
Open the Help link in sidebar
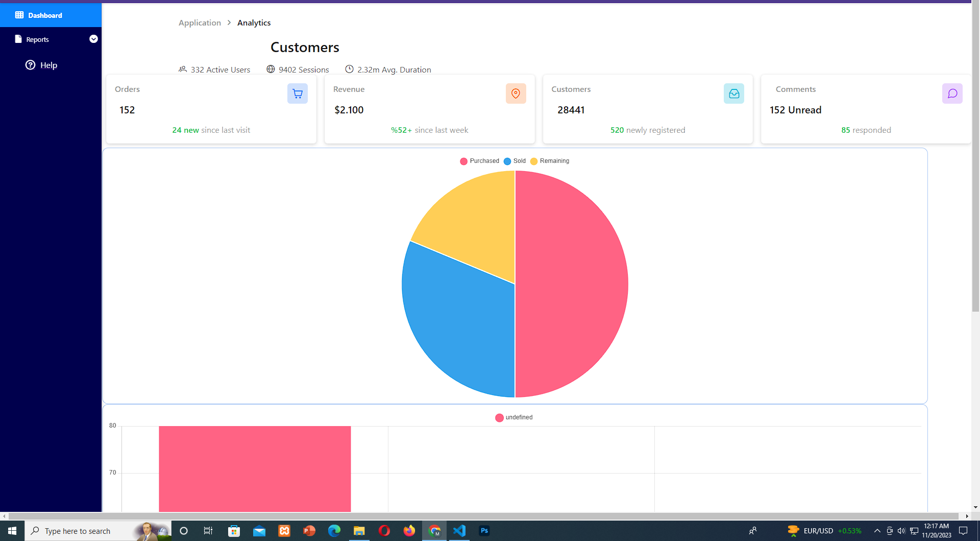click(48, 65)
